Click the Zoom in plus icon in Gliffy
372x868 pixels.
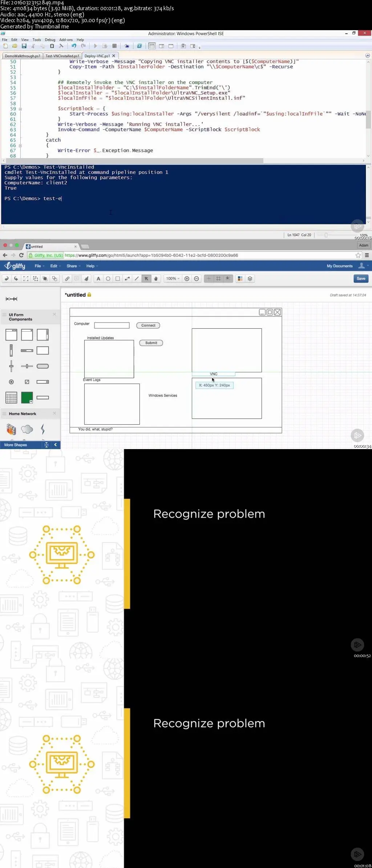click(x=187, y=279)
